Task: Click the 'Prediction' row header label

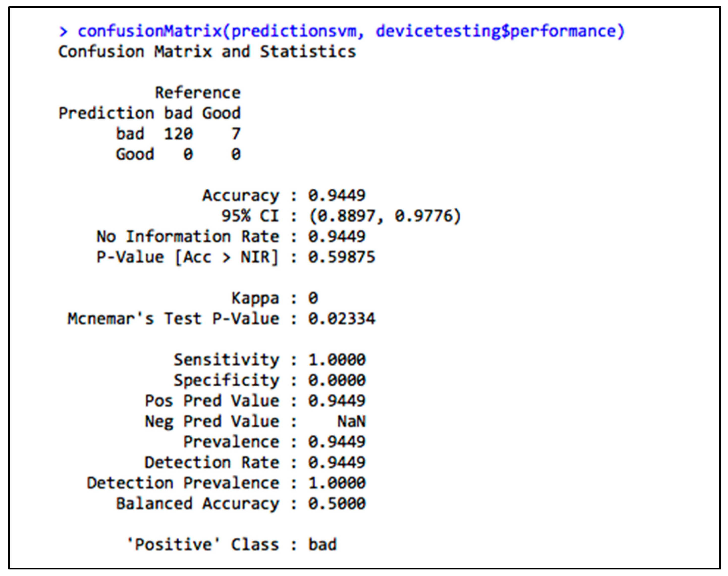Action: (x=106, y=113)
